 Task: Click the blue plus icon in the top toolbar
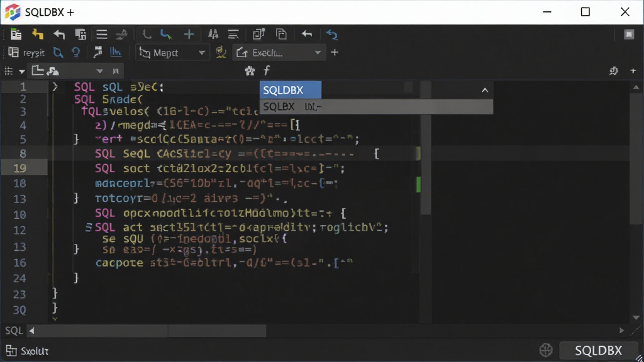click(x=189, y=35)
